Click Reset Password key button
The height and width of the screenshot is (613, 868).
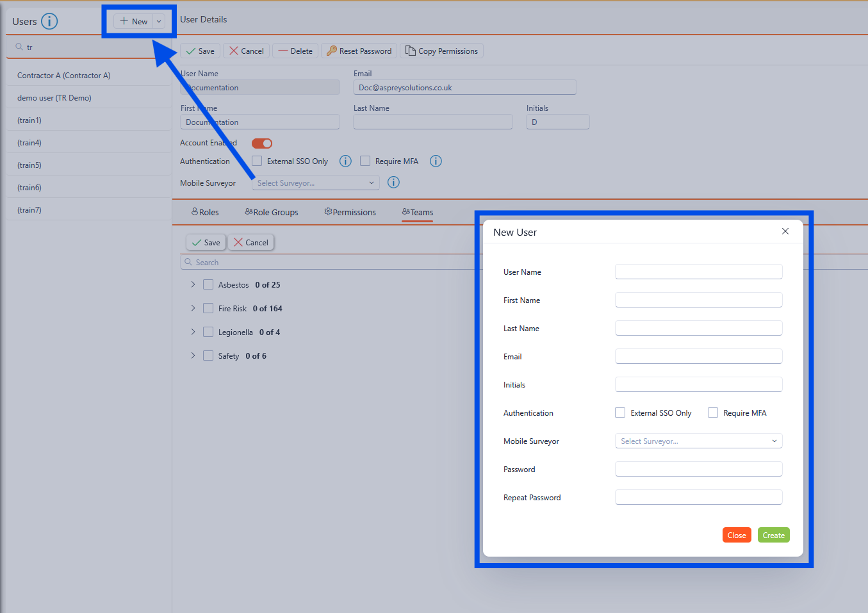click(359, 51)
